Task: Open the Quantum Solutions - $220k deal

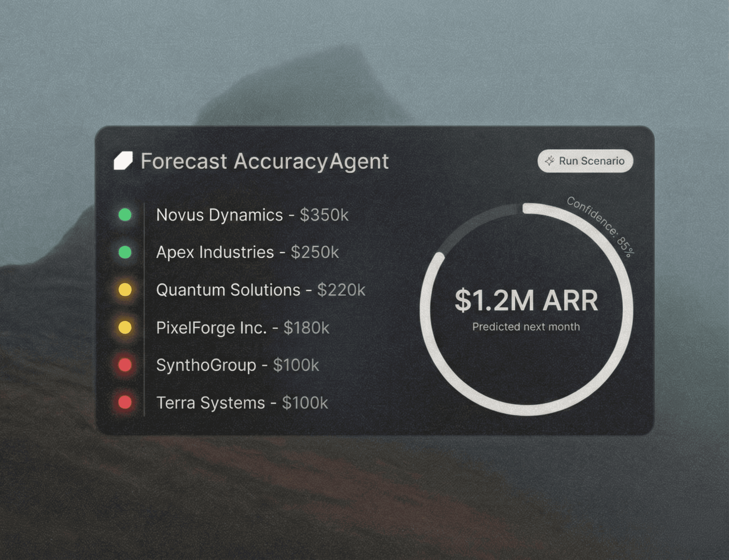Action: [260, 290]
